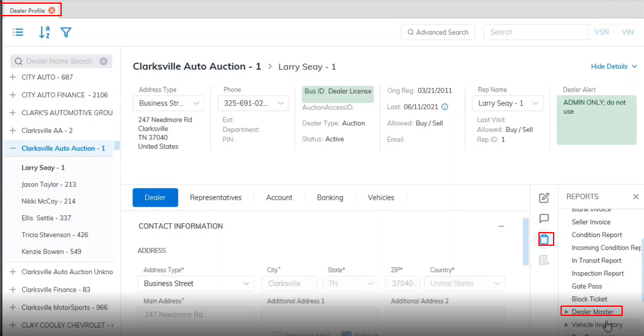Screen dimensions: 644x336
Task: Open the Phone dropdown in details header
Action: coord(280,104)
